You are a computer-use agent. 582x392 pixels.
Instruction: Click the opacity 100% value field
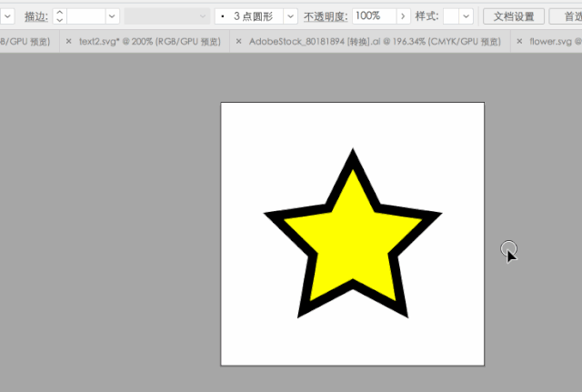coord(374,16)
